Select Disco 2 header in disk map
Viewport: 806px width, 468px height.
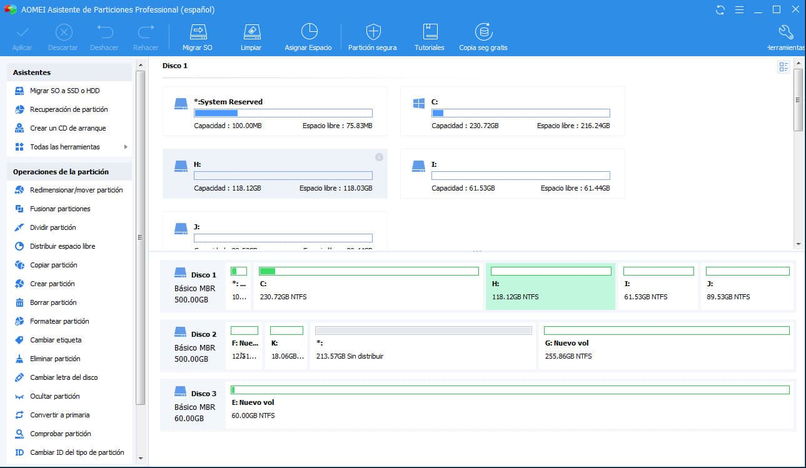coord(194,346)
